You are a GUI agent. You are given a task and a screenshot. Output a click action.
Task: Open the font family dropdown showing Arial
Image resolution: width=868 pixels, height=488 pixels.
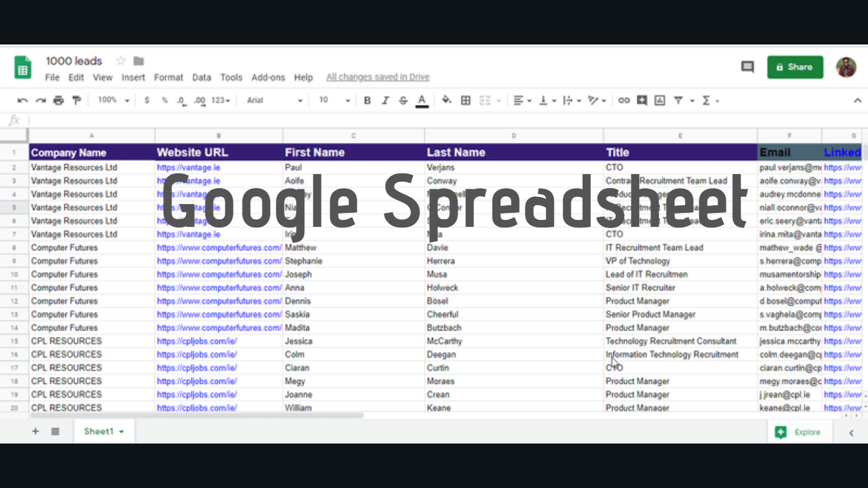point(273,100)
